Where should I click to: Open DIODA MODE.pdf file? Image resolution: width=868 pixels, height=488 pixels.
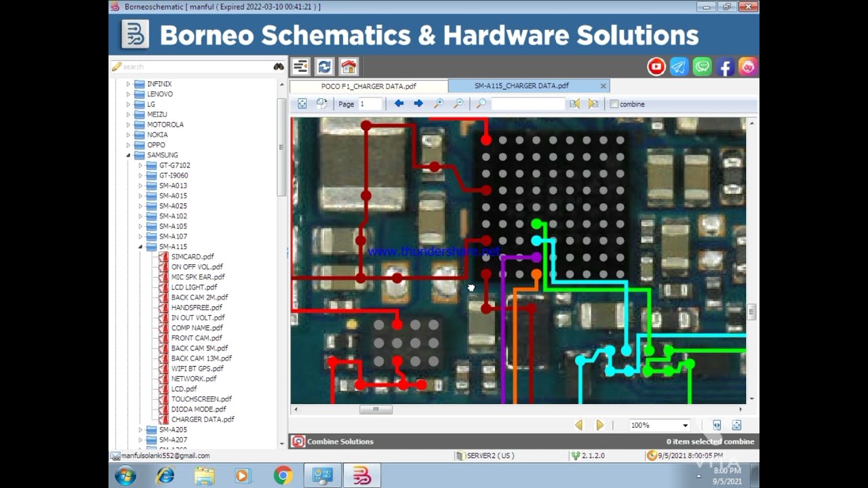tap(199, 409)
